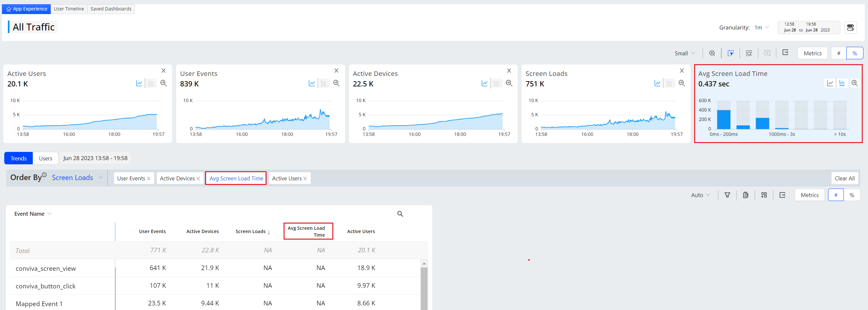Click the add-widget grid icon above the table

tap(764, 195)
